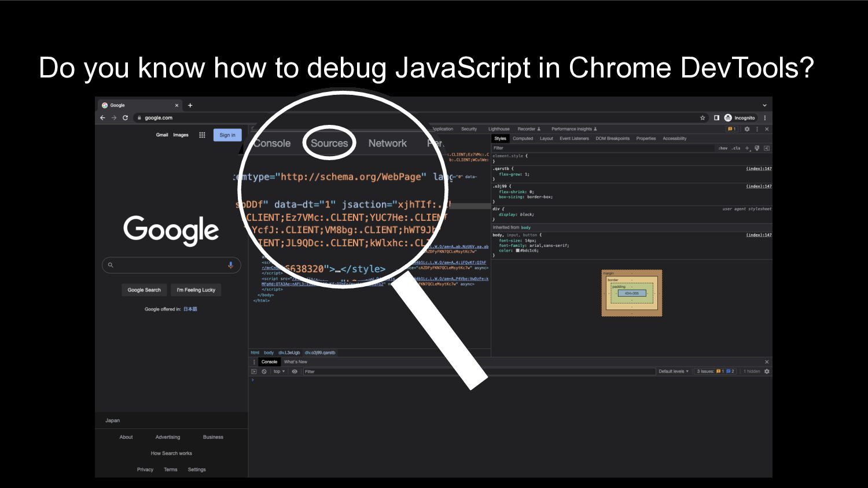Open the DevTools Security tab
868x488 pixels.
click(469, 129)
